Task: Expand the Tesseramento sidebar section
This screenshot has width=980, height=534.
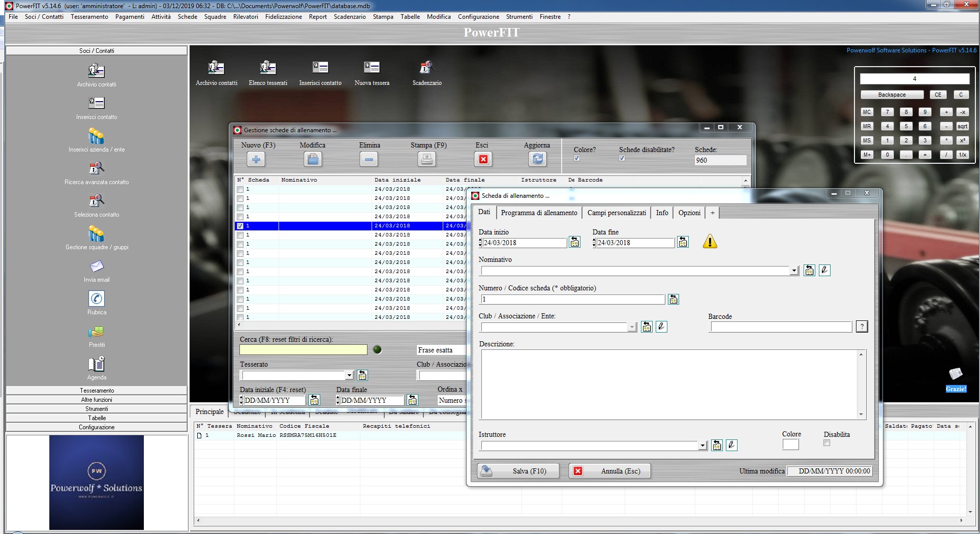Action: tap(97, 391)
